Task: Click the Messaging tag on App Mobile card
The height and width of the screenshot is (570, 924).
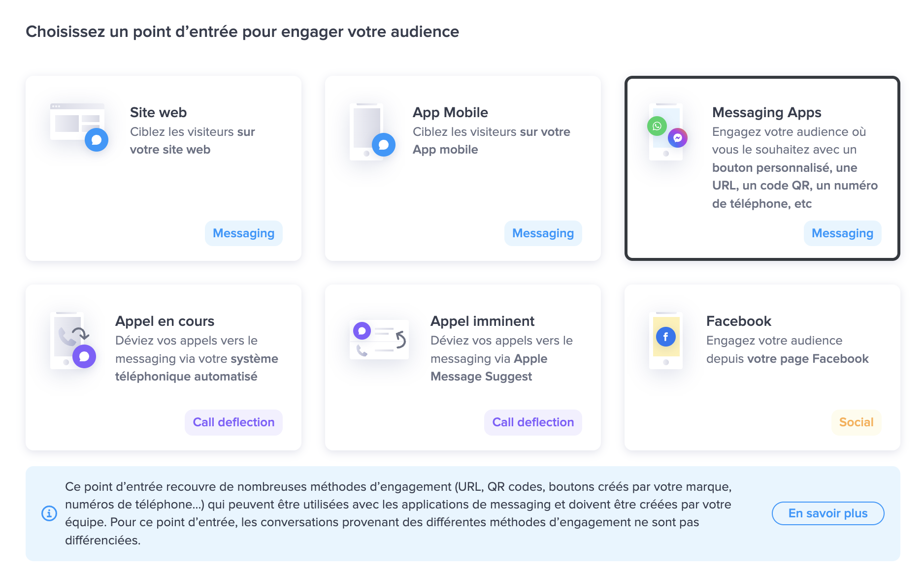Action: pyautogui.click(x=543, y=233)
